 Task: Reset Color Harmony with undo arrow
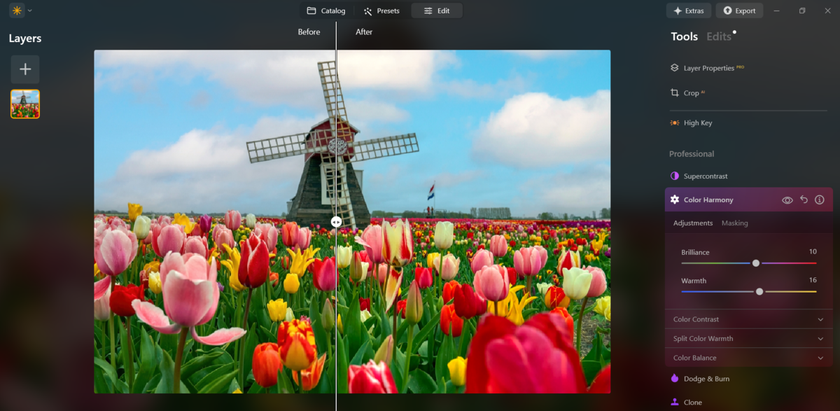[x=804, y=199]
